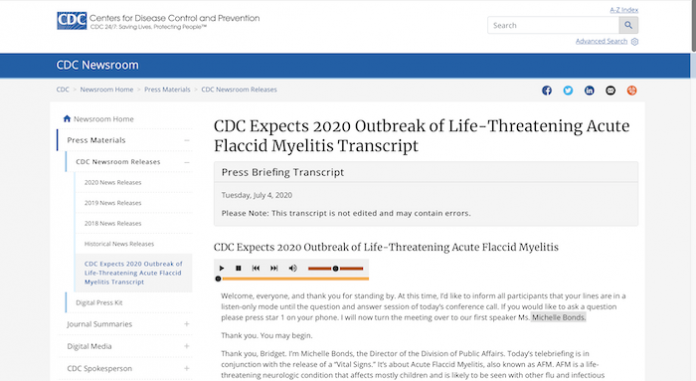Click the Search input field
The image size is (696, 381).
553,25
